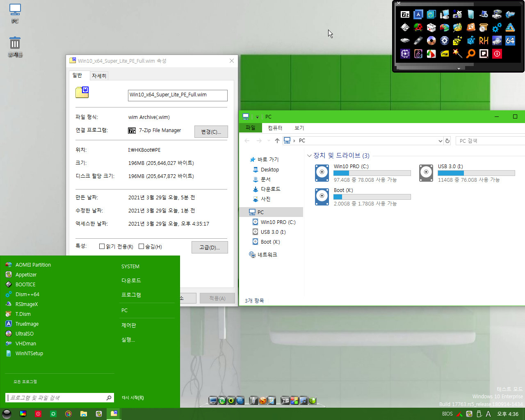Image resolution: width=525 pixels, height=420 pixels.
Task: Toggle the hidden (숨김) attribute checkbox
Action: click(x=141, y=247)
